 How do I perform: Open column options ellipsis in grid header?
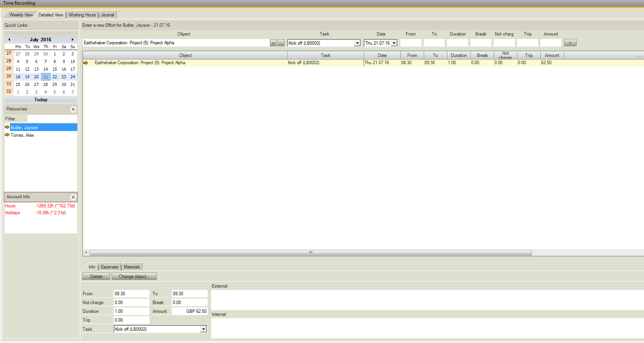639,56
